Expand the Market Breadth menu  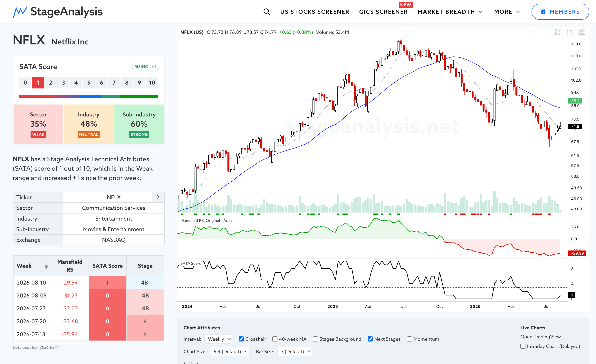tap(450, 12)
